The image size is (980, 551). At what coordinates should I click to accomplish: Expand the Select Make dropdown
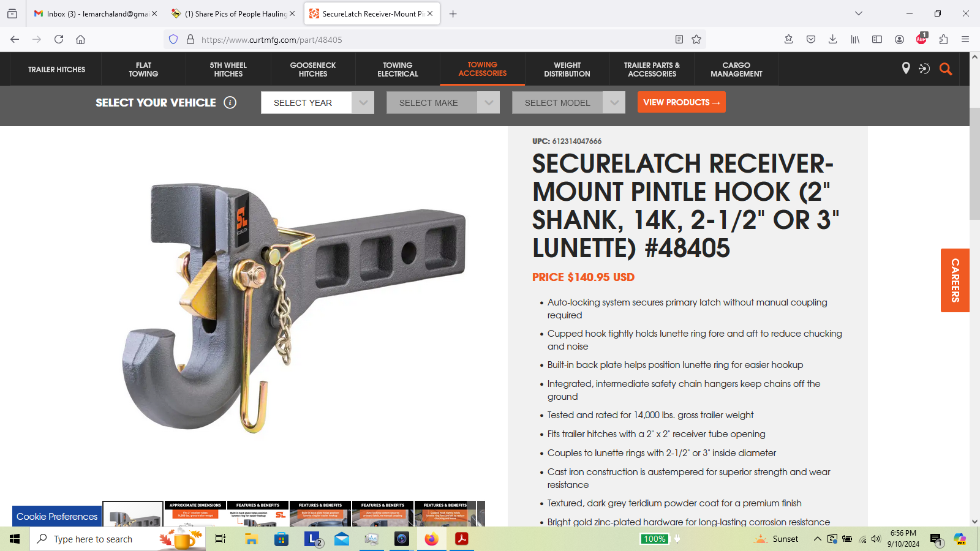443,103
